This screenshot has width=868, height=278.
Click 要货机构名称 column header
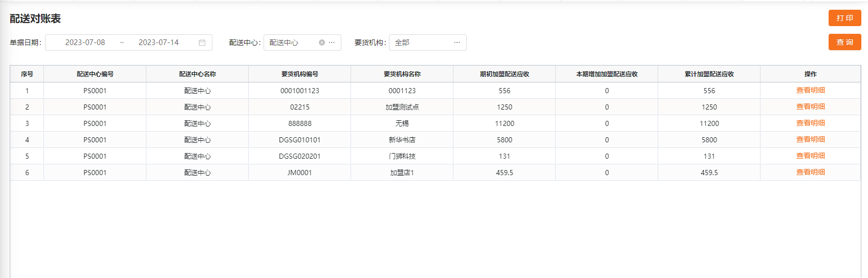coord(402,74)
